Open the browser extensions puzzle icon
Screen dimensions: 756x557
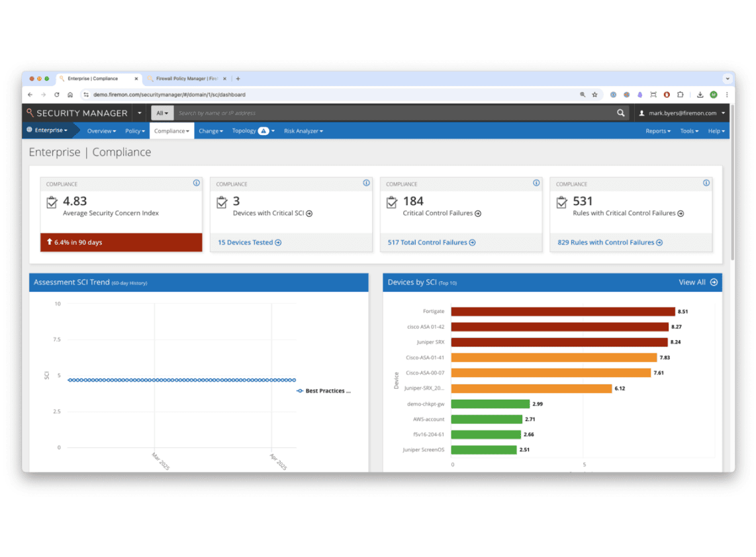tap(681, 95)
